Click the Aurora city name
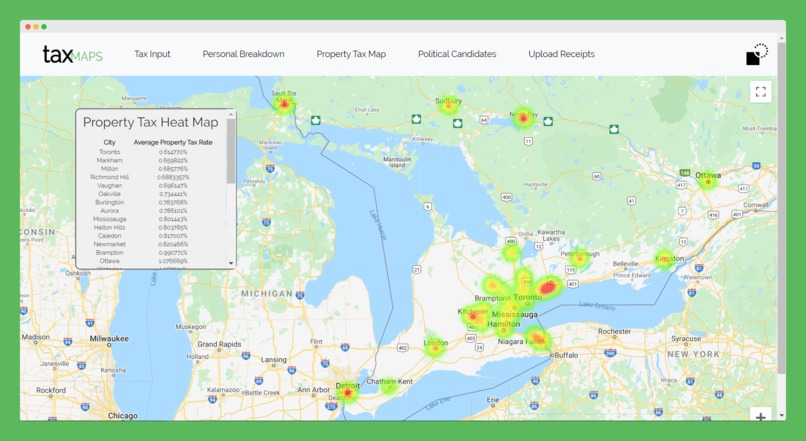Viewport: 806px width, 441px height. [109, 211]
